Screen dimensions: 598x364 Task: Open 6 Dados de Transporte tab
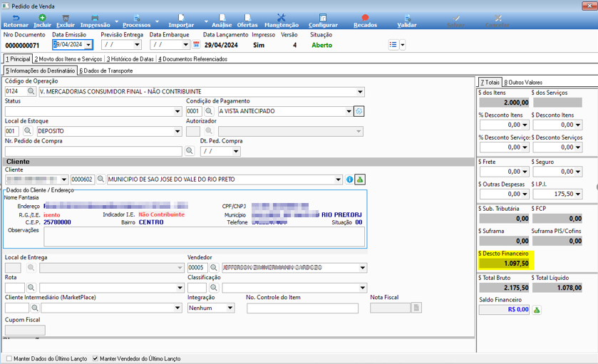[106, 71]
